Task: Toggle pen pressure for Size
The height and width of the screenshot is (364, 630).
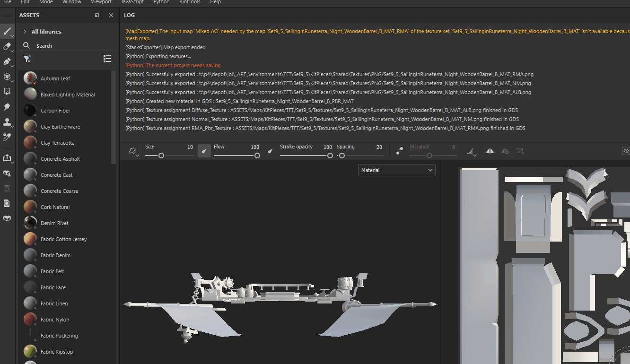Action: [204, 151]
